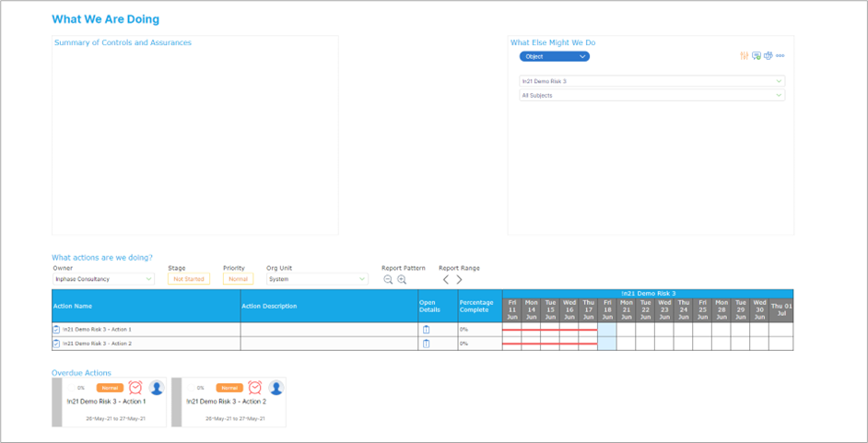Click Normal badge on Action 1 card

[110, 388]
